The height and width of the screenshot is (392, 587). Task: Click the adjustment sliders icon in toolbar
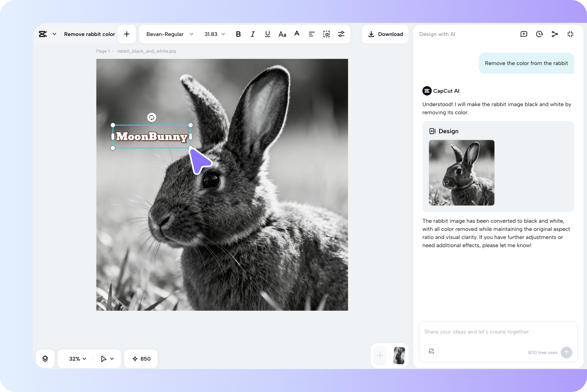tap(341, 34)
